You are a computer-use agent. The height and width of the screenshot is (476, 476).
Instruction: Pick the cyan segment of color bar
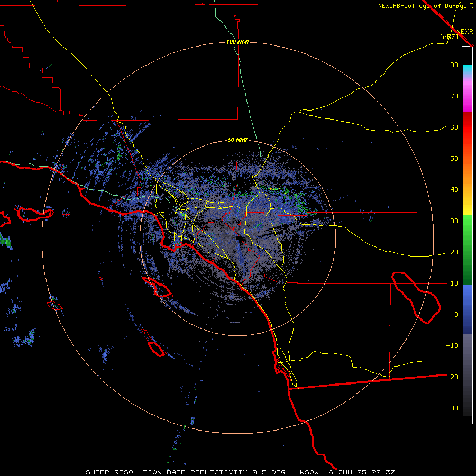point(467,69)
